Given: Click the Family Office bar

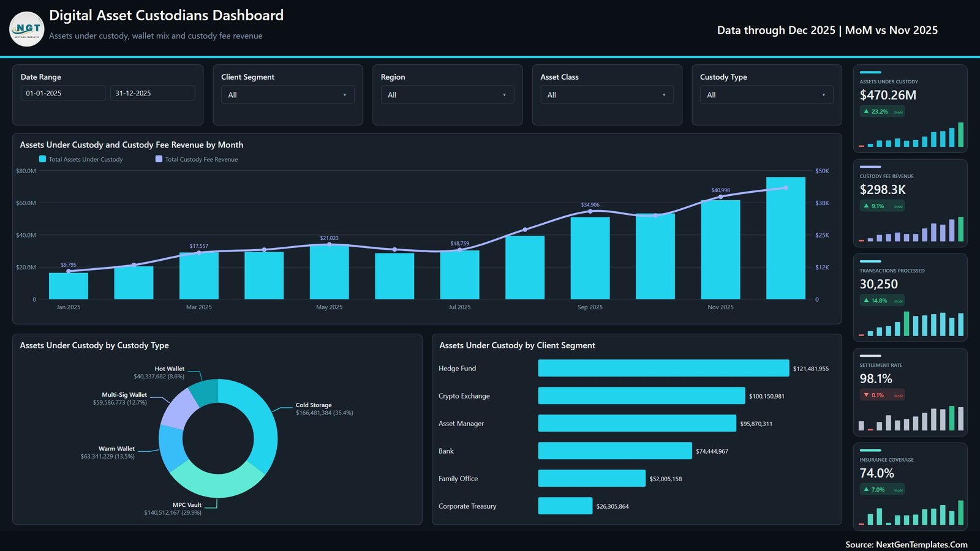Looking at the screenshot, I should [592, 478].
